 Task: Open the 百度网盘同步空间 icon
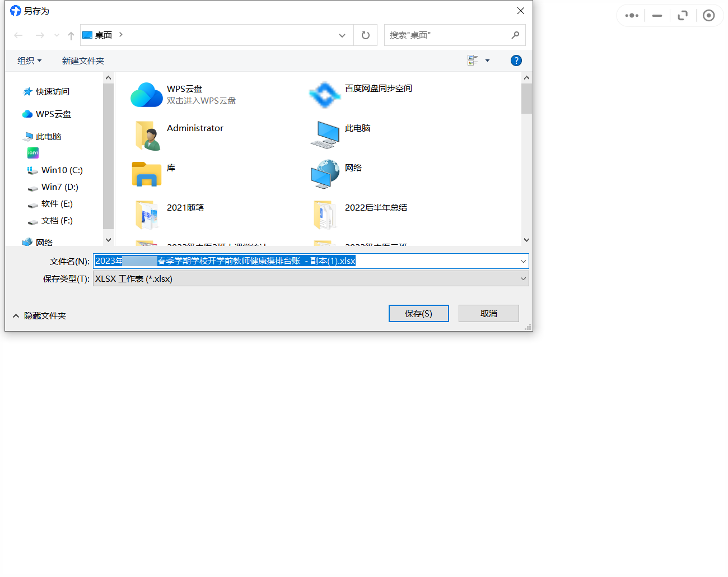click(325, 95)
